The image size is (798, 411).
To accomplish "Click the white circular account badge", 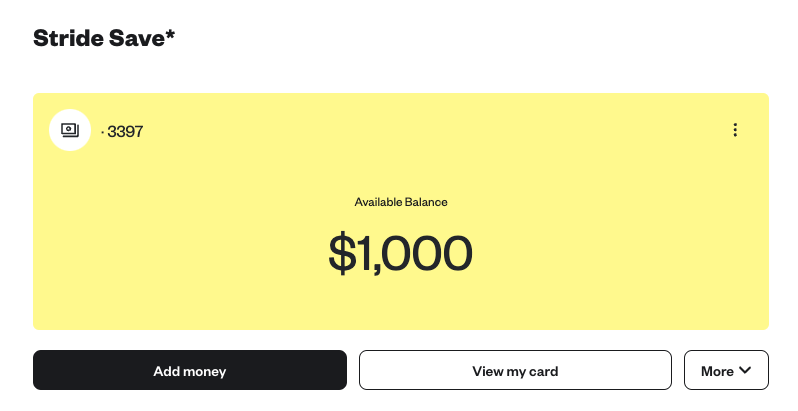I will 70,130.
